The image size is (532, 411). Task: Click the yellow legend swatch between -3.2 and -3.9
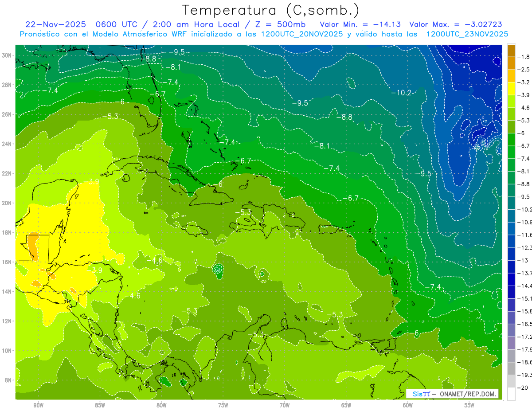[511, 88]
